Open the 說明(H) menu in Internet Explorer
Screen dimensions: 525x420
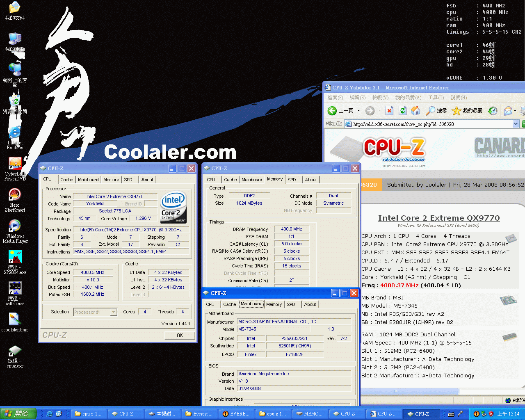pyautogui.click(x=459, y=98)
